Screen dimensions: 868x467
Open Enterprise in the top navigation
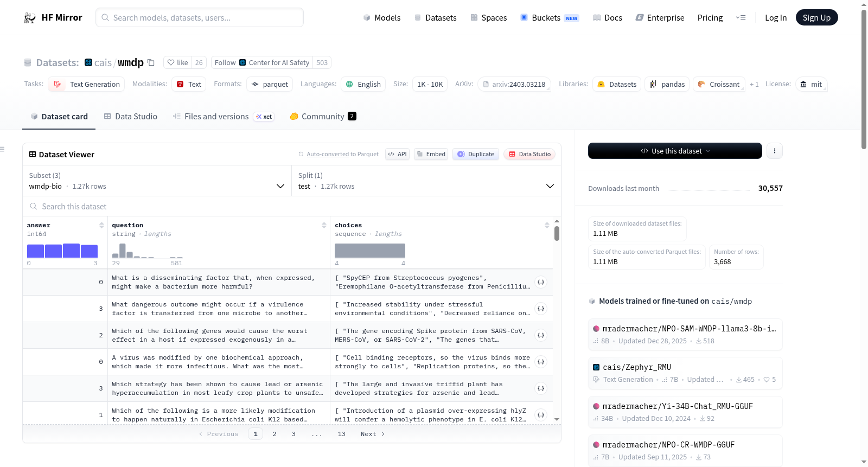[660, 18]
